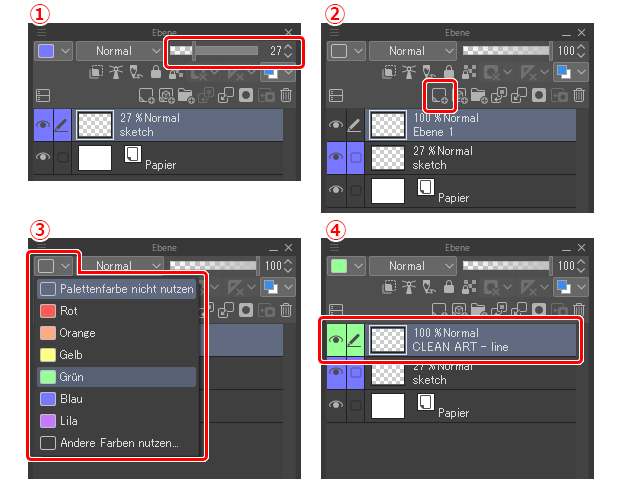Click the Ebene 1 layer thumbnail

pos(387,125)
